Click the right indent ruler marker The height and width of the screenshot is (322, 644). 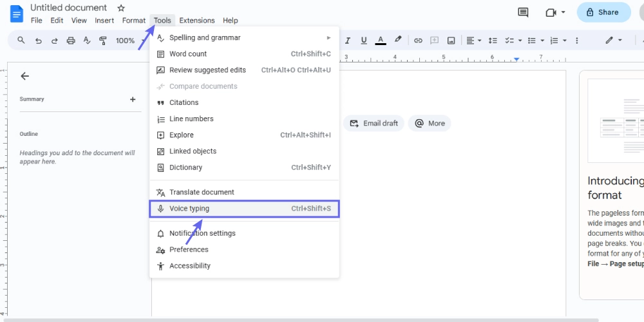tap(516, 60)
